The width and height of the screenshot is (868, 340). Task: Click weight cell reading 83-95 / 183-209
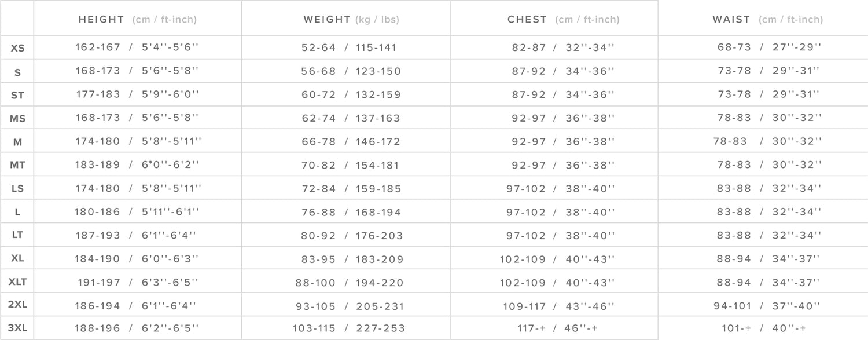point(352,259)
